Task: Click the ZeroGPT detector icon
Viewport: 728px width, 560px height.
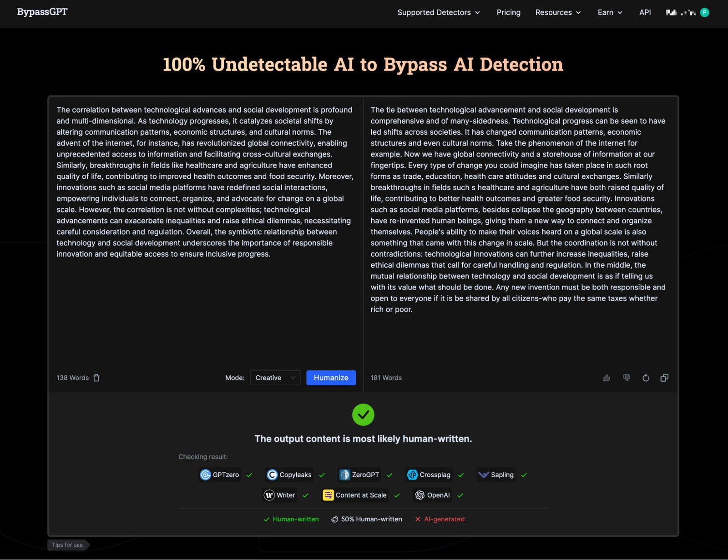Action: [345, 474]
